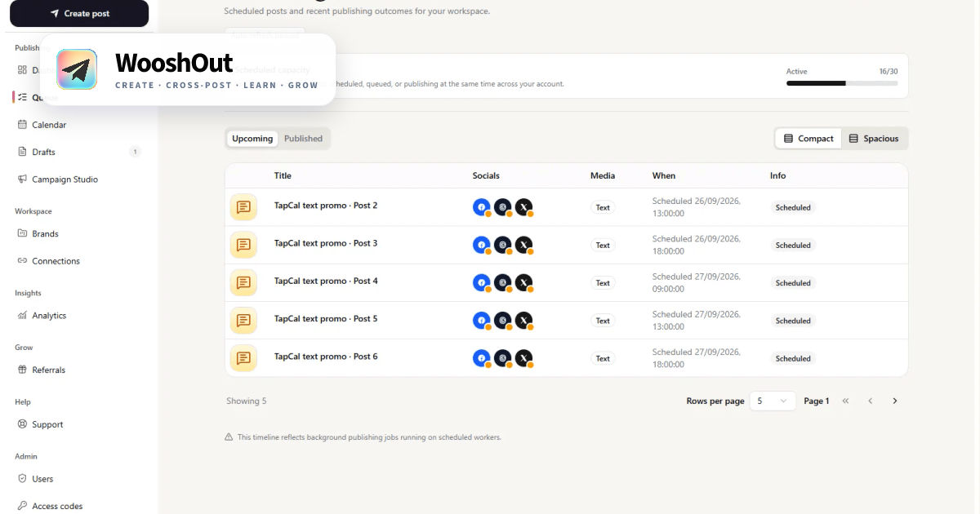Click Facebook icon in Post 2 row
Screen dimensions: 980x514
coord(482,207)
